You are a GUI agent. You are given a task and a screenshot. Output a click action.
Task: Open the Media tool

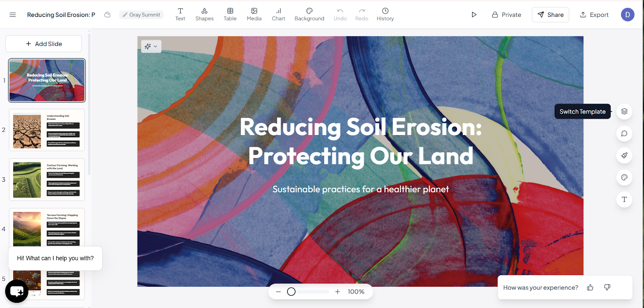click(254, 14)
